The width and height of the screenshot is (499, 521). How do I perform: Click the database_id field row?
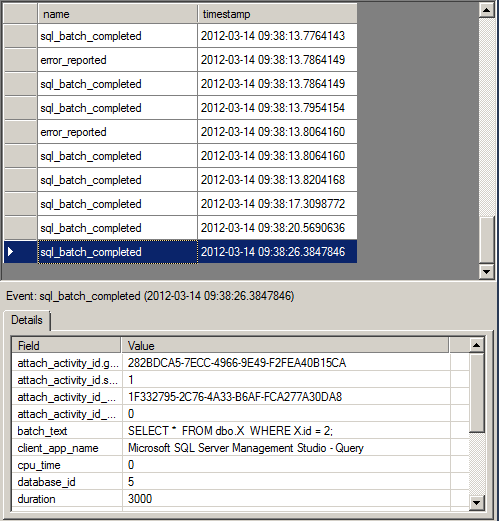(x=240, y=482)
